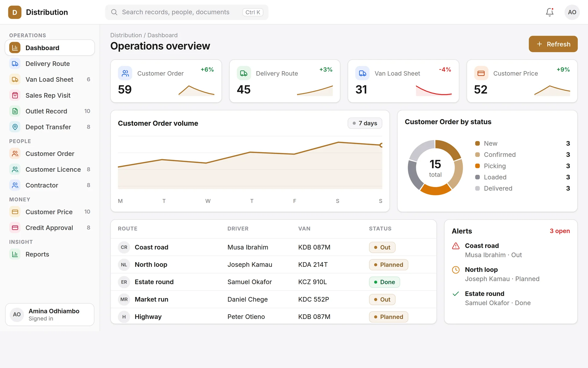588x368 pixels.
Task: Click the Contractor sidebar icon
Action: click(x=15, y=185)
